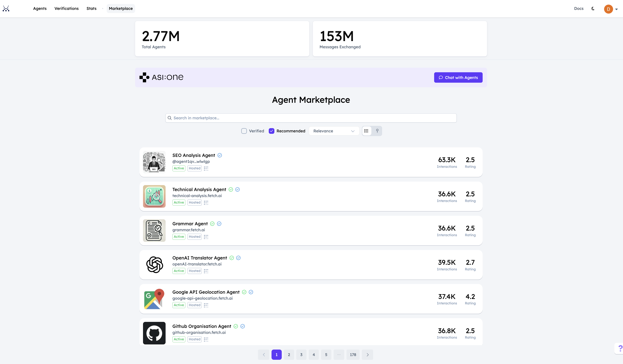
Task: Open the Relevance sort dropdown
Action: click(333, 131)
